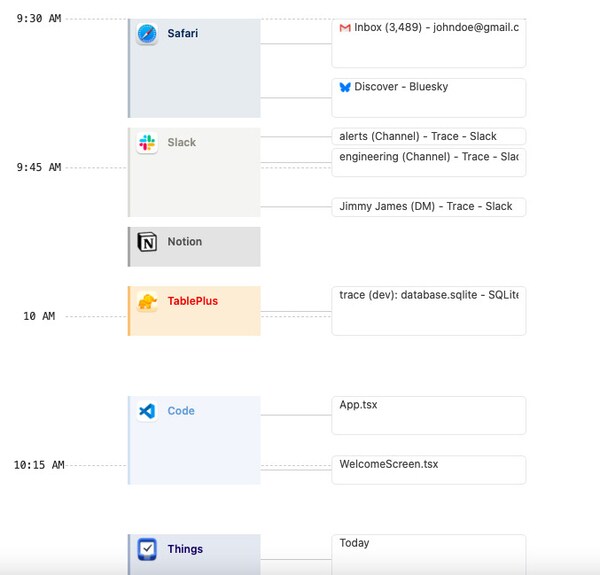Click the 9:45 AM timeline marker
Image resolution: width=600 pixels, height=575 pixels.
[x=39, y=168]
